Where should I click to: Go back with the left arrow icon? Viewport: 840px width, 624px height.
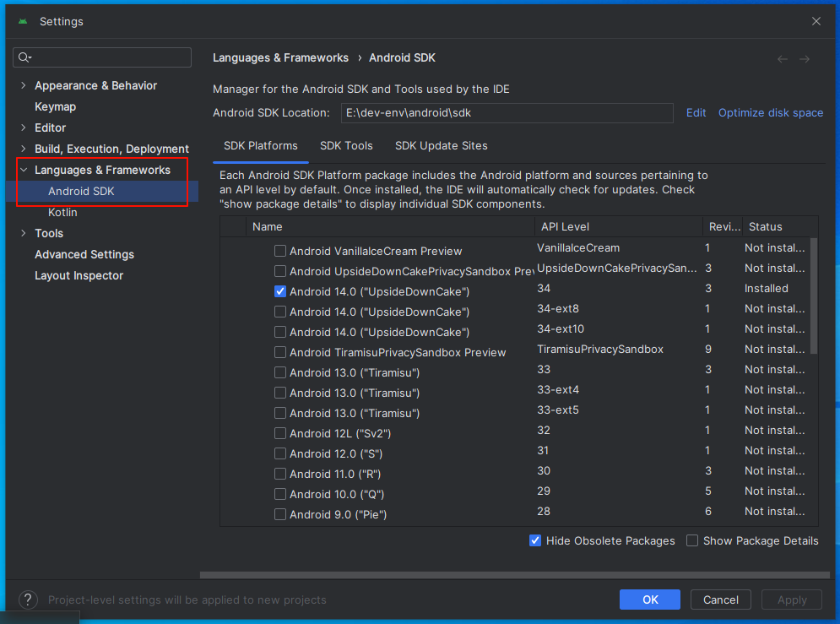point(782,59)
